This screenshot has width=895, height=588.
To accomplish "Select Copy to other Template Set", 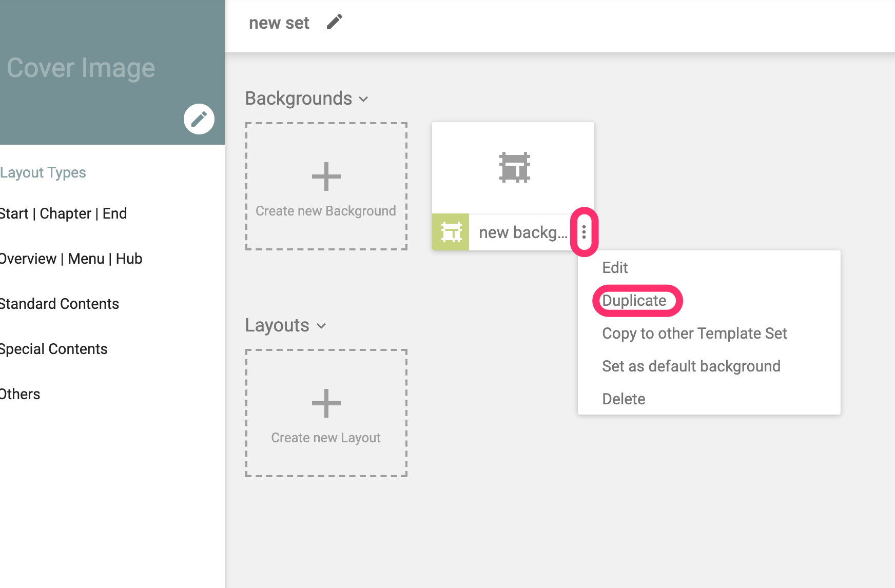I will (x=694, y=334).
